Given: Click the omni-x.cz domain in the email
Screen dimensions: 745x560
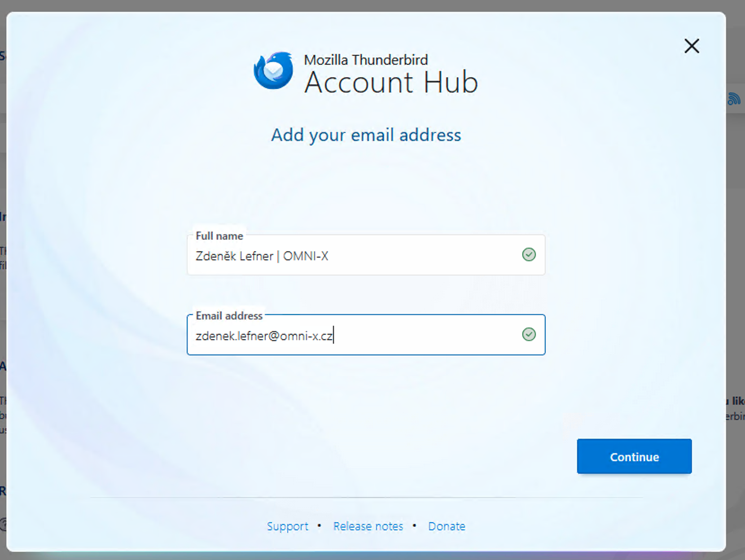Looking at the screenshot, I should click(x=307, y=336).
